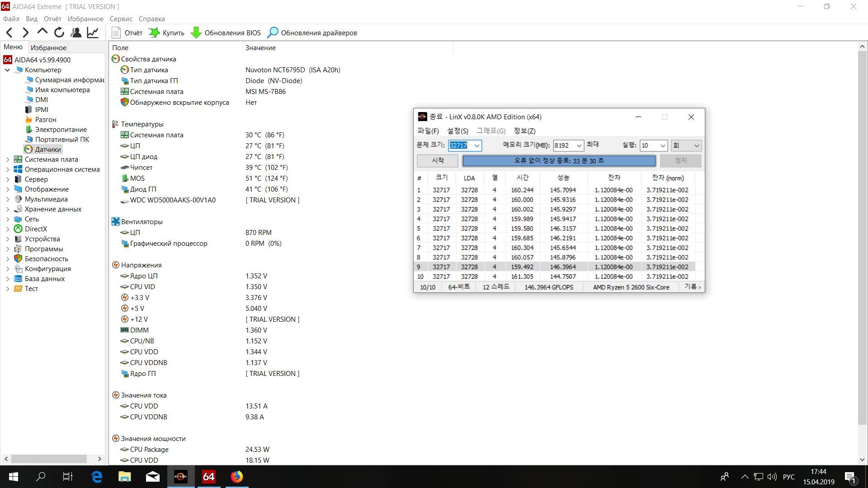Select the Разгон tree item
This screenshot has width=868, height=488.
[46, 120]
